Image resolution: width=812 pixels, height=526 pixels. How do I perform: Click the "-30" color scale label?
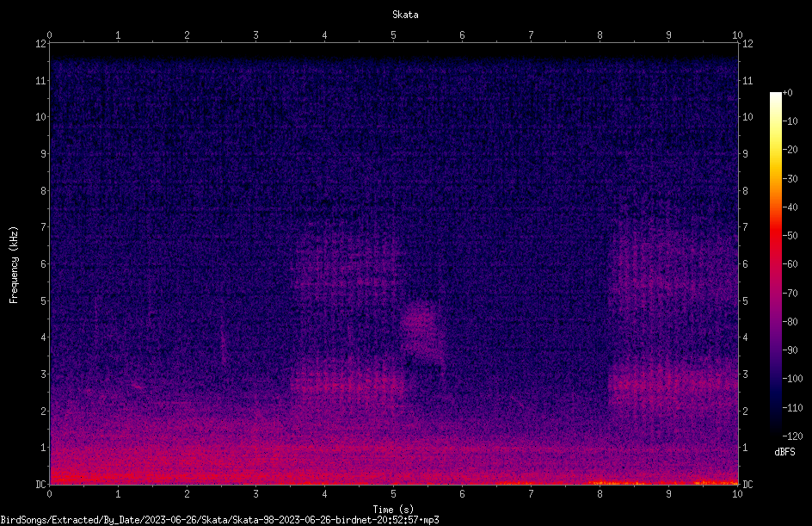coord(790,179)
